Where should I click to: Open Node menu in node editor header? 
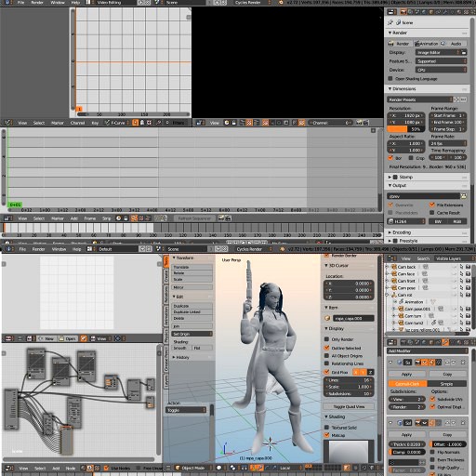pos(71,468)
